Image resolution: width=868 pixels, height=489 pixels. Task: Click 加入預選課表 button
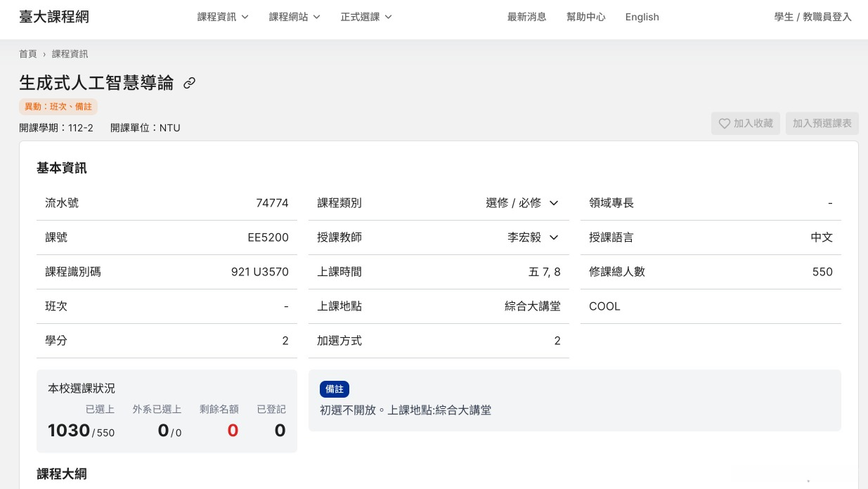[x=822, y=123]
